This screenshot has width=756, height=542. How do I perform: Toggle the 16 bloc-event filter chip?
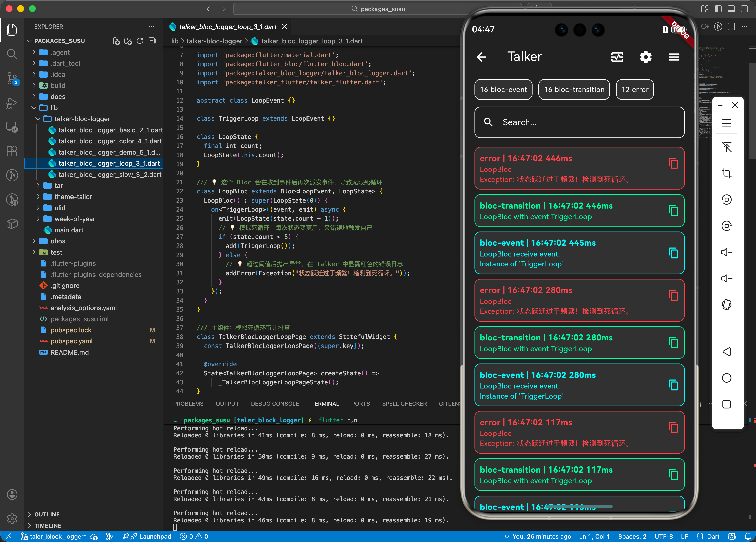(503, 90)
